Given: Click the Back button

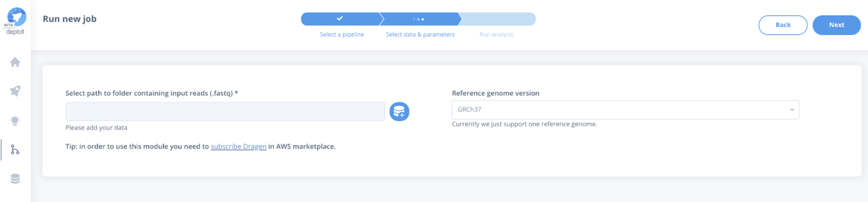Looking at the screenshot, I should (783, 25).
